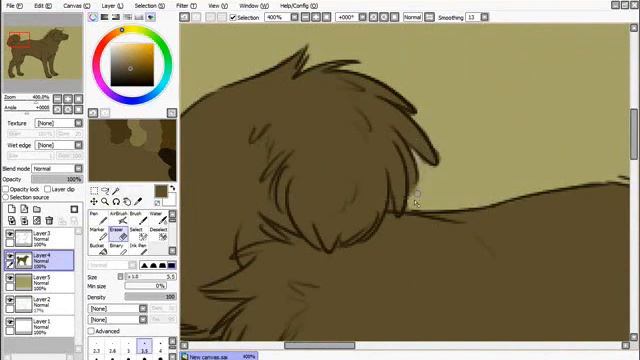The width and height of the screenshot is (640, 360).
Task: Select the Deselect pen tool
Action: [x=158, y=234]
